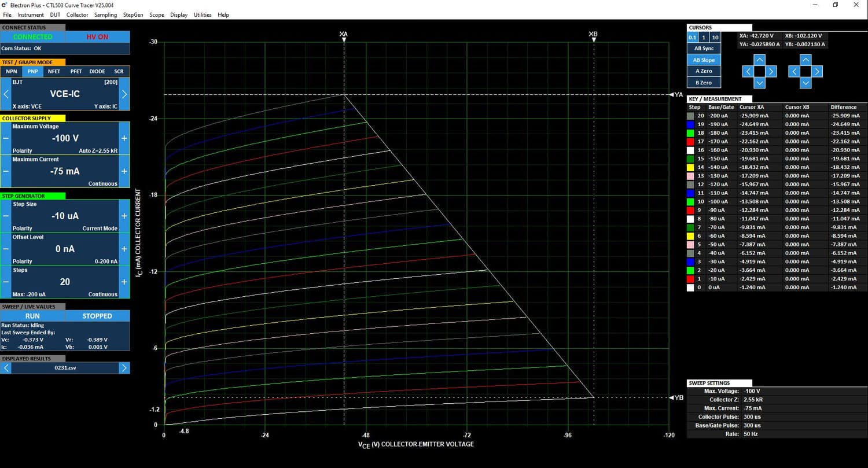Click the B Zero button
Image resolution: width=868 pixels, height=468 pixels.
(x=704, y=83)
